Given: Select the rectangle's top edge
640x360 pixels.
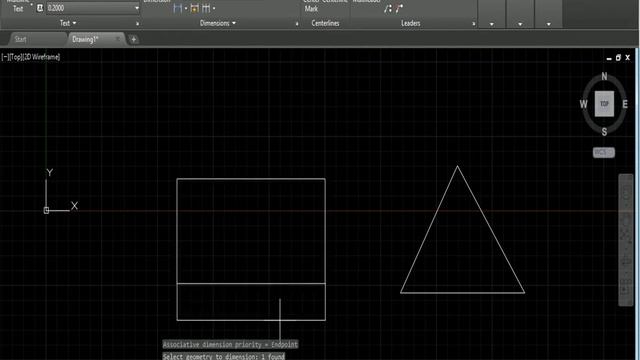Looking at the screenshot, I should coord(251,179).
